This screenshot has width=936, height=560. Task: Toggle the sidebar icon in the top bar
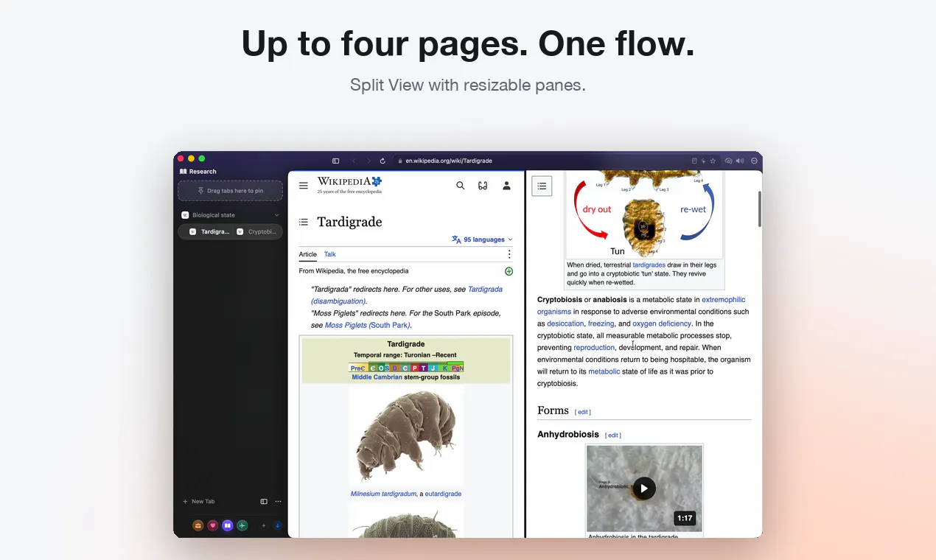coord(336,161)
